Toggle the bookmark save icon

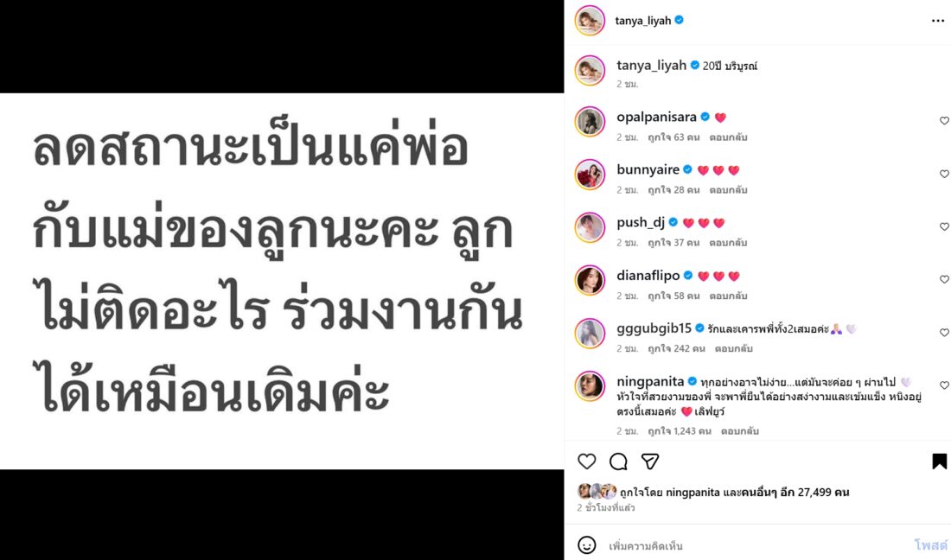pyautogui.click(x=939, y=461)
